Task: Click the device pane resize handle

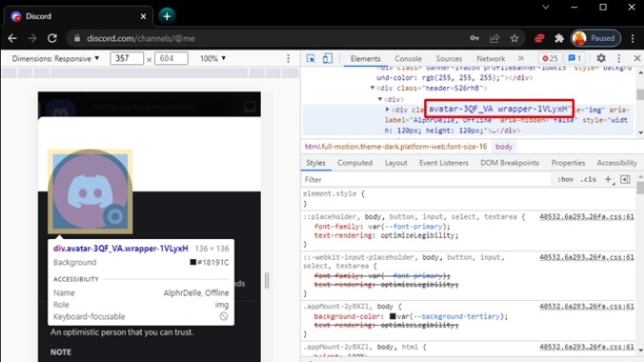Action: click(267, 281)
